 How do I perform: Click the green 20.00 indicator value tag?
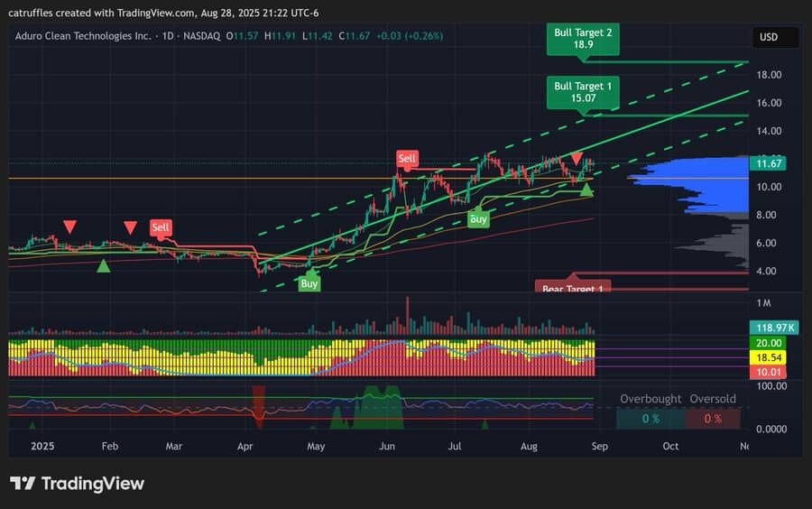pyautogui.click(x=768, y=343)
